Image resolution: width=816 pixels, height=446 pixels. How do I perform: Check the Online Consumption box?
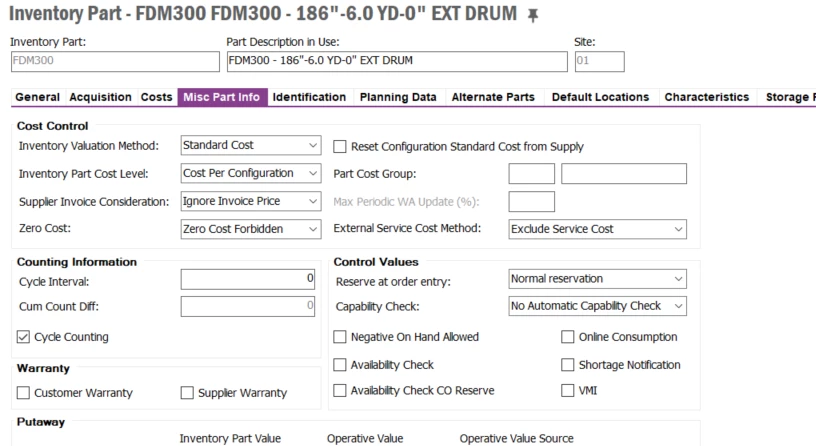pos(568,337)
